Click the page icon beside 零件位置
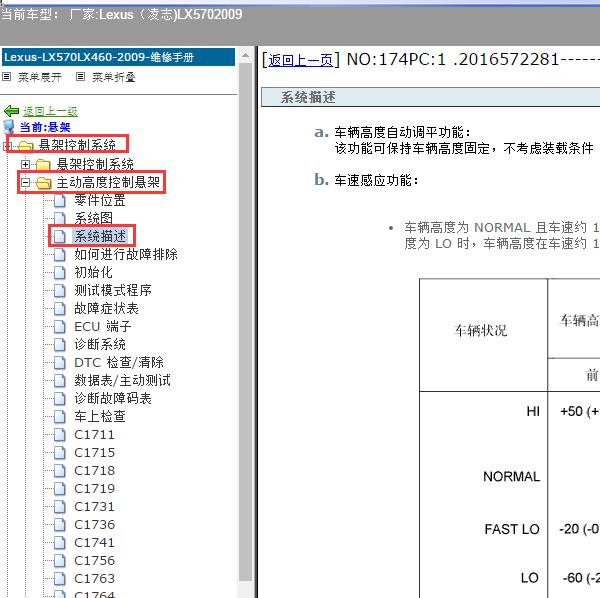This screenshot has width=600, height=598. click(60, 200)
